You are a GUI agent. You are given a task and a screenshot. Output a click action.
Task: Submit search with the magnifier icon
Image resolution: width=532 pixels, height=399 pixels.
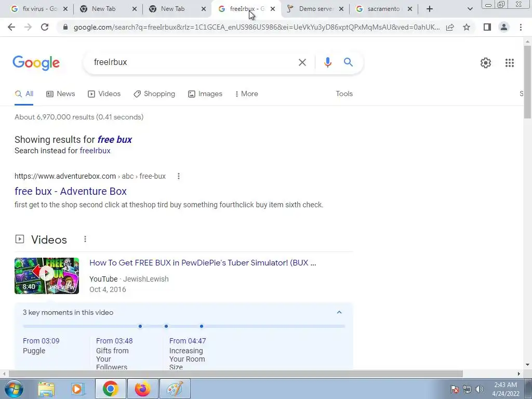348,62
